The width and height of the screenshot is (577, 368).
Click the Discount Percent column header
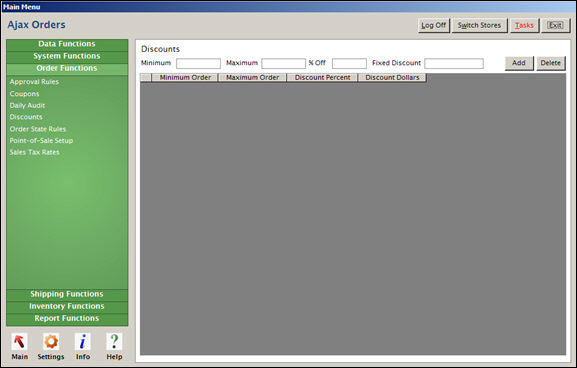[322, 78]
